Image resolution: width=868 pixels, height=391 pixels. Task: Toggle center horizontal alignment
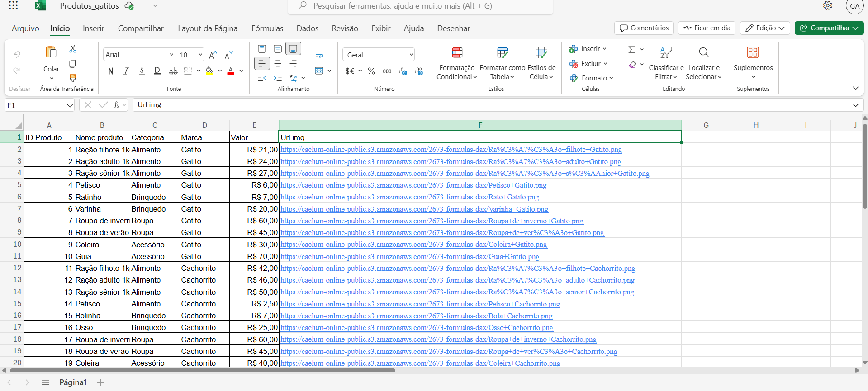tap(278, 64)
